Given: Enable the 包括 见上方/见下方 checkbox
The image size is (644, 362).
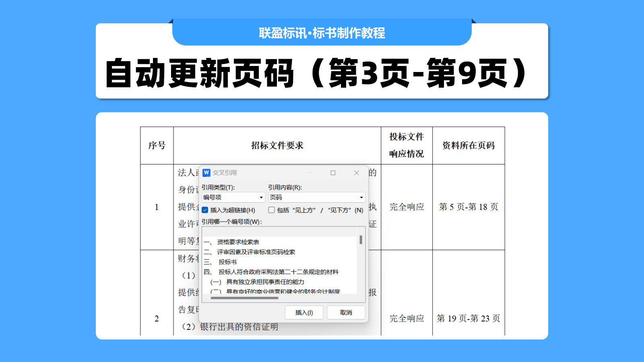Looking at the screenshot, I should pos(272,210).
